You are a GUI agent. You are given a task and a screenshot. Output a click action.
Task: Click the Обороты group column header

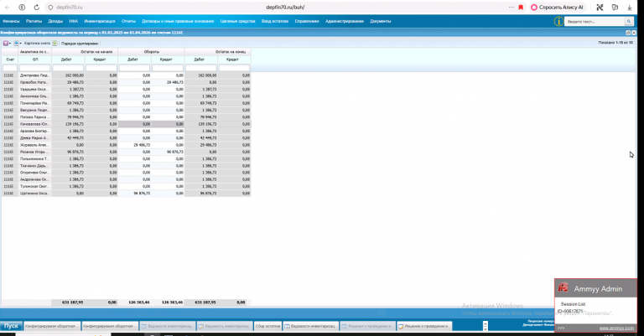coord(151,52)
